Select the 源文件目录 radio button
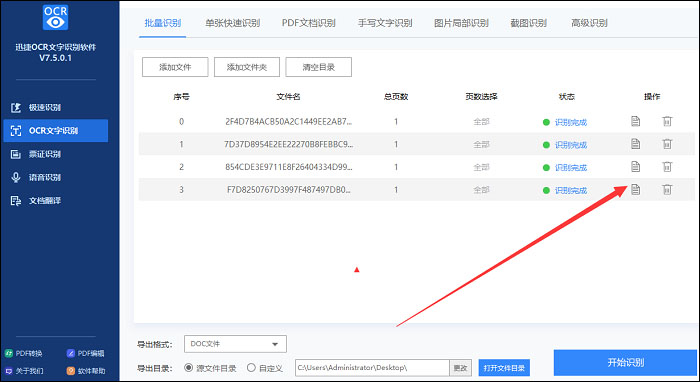The image size is (700, 382). tap(188, 368)
